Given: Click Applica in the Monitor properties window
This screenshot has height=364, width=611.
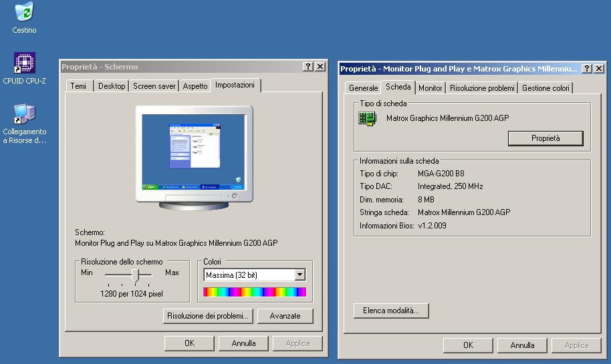Looking at the screenshot, I should point(576,345).
